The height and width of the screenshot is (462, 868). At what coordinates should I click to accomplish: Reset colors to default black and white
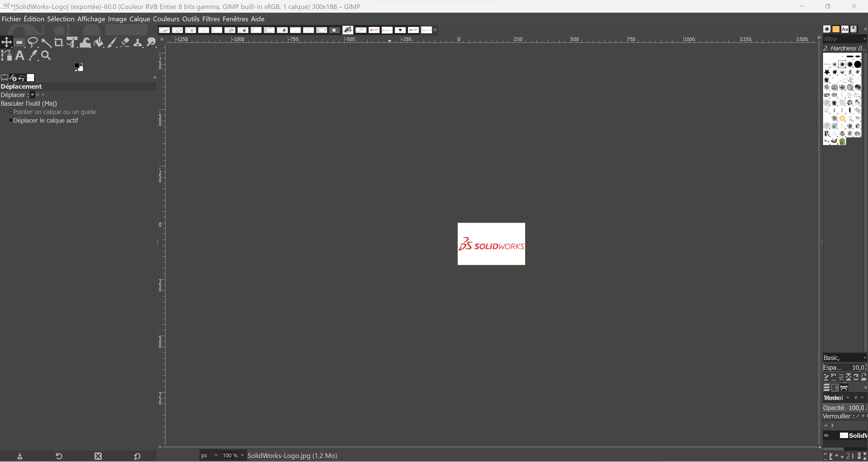[x=75, y=70]
